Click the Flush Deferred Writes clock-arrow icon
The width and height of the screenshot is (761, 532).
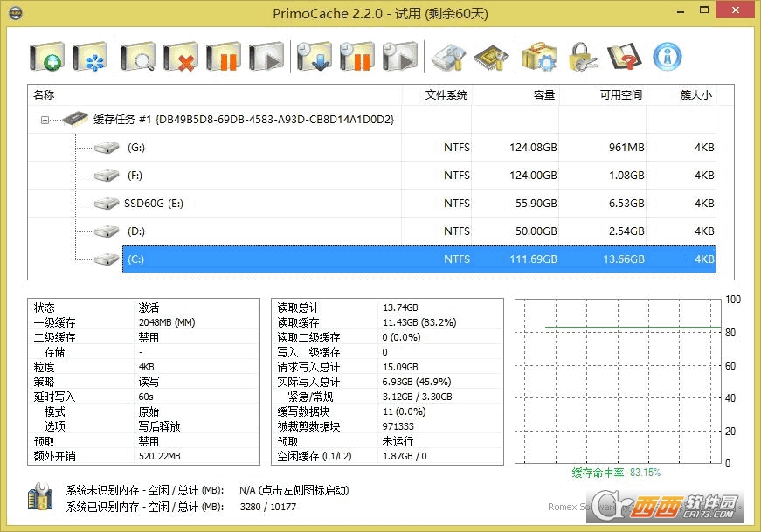click(314, 57)
